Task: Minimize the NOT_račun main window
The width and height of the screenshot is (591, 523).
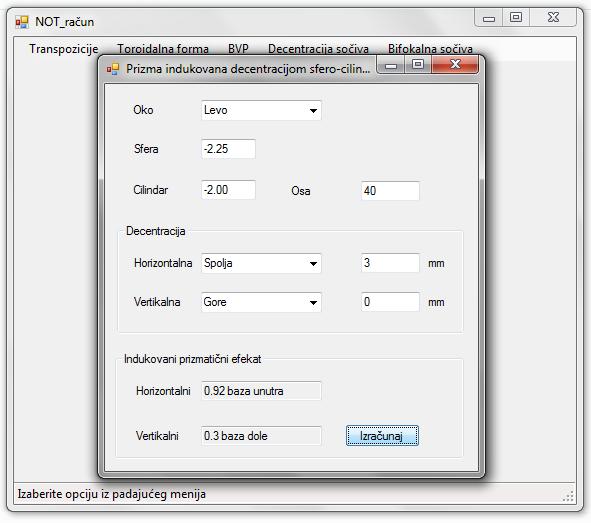Action: coord(489,18)
